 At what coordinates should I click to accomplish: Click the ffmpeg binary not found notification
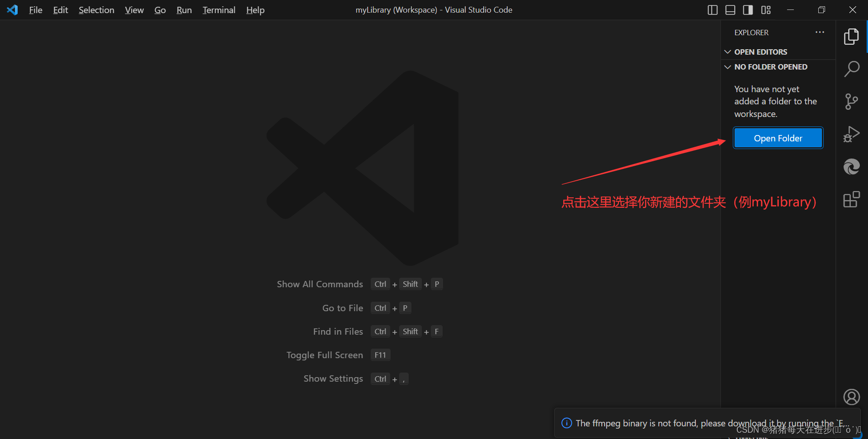pyautogui.click(x=708, y=423)
